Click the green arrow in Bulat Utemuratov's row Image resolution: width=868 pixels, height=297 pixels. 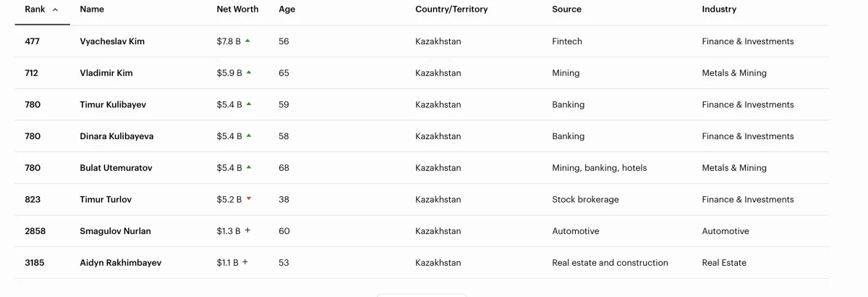pyautogui.click(x=249, y=167)
